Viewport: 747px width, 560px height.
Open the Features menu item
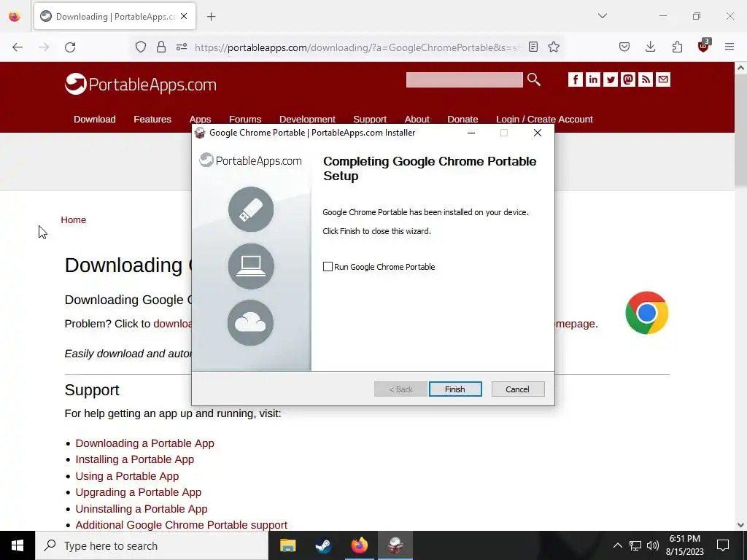point(152,119)
